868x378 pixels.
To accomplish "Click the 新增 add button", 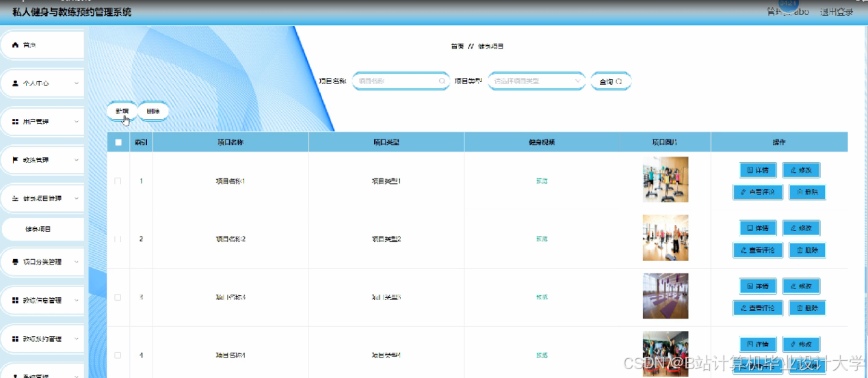I will click(122, 111).
